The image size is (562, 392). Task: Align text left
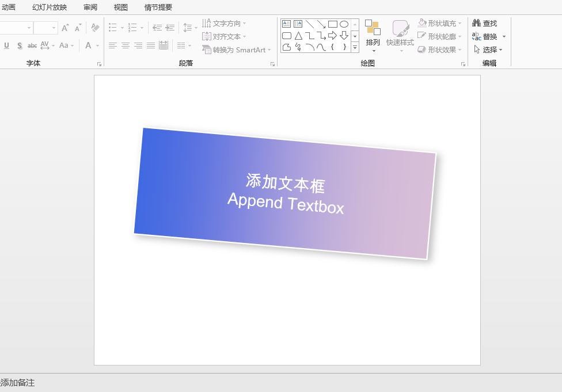tap(113, 45)
